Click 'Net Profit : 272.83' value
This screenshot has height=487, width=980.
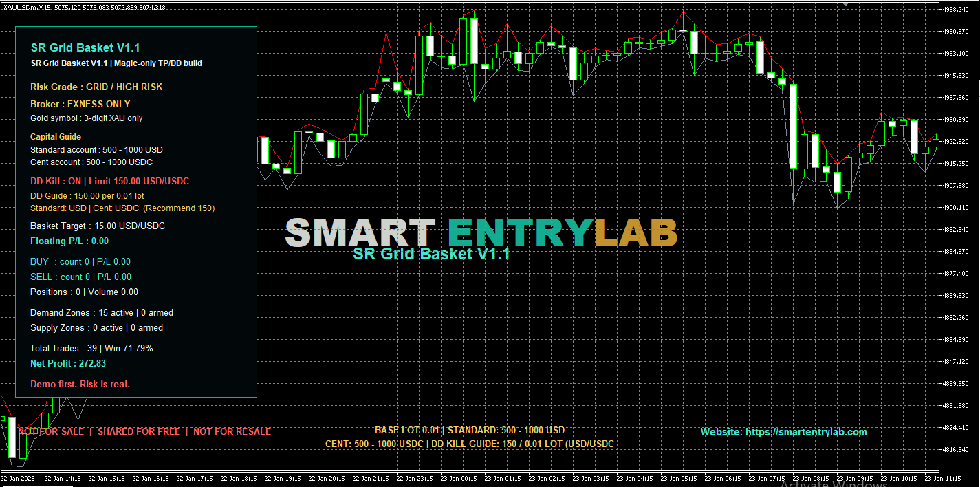pyautogui.click(x=68, y=364)
